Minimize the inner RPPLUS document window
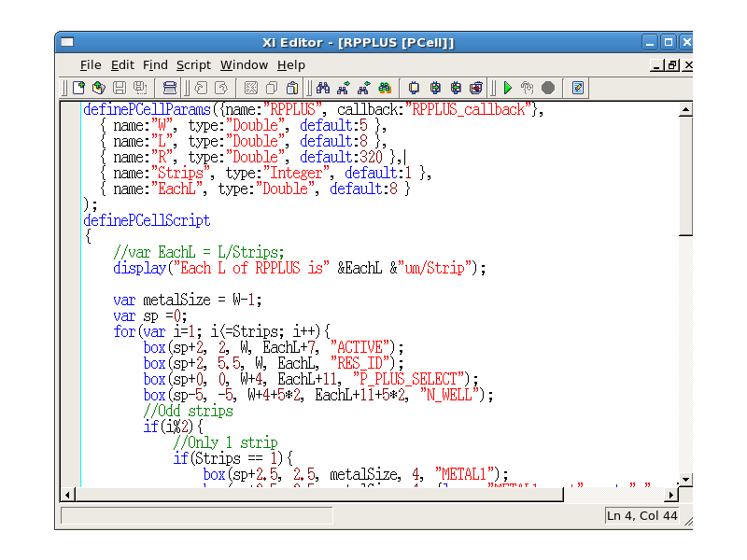Screen dimensions: 747x560 point(656,65)
